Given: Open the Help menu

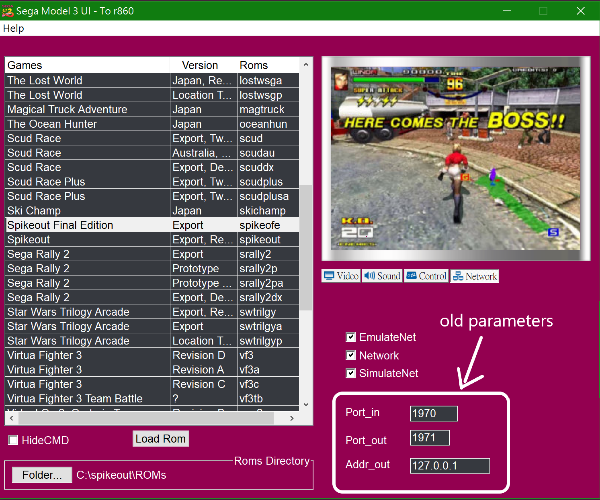Looking at the screenshot, I should (13, 28).
